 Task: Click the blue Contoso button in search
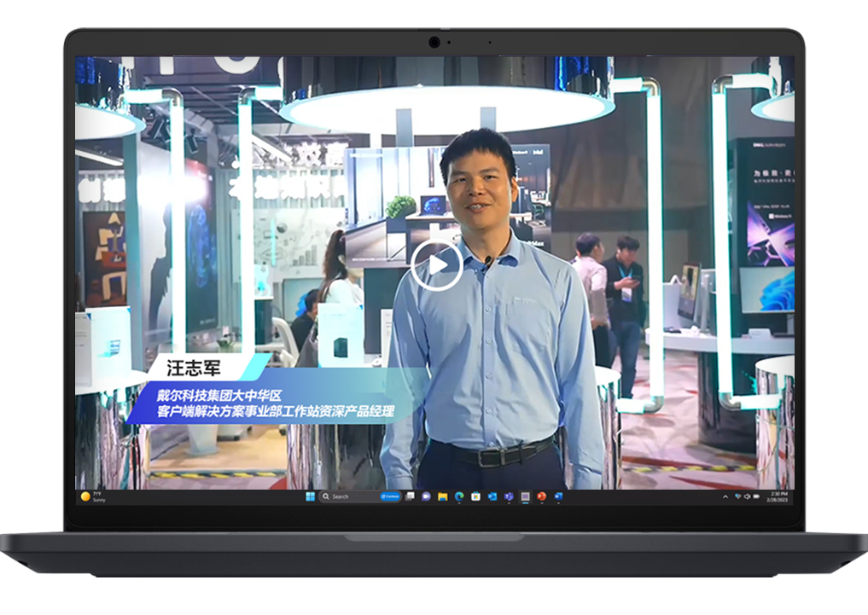pyautogui.click(x=390, y=496)
